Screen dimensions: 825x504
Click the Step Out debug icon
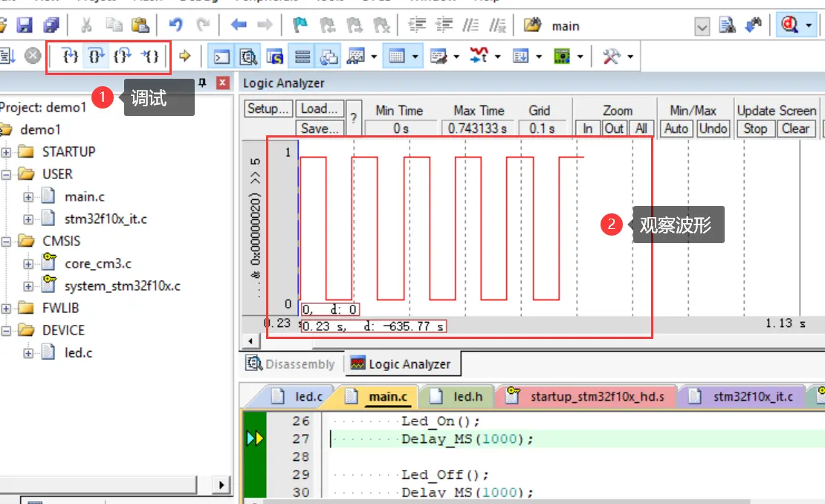pyautogui.click(x=123, y=56)
